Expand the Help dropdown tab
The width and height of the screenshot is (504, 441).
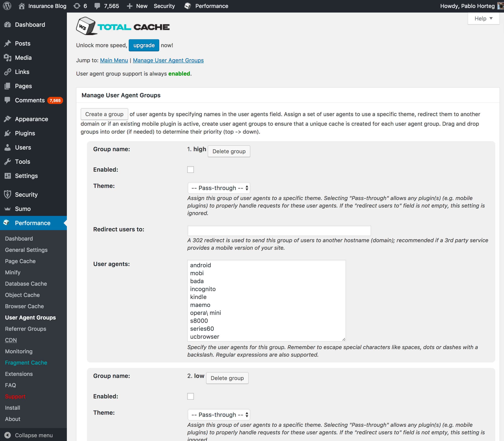pyautogui.click(x=483, y=18)
